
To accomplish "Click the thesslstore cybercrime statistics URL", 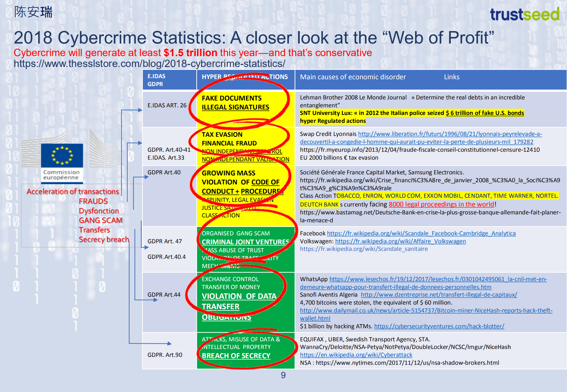I will [149, 64].
